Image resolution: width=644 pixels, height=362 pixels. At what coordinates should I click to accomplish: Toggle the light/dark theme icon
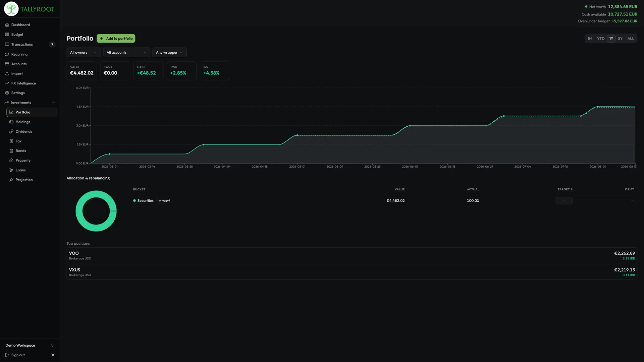(53, 355)
